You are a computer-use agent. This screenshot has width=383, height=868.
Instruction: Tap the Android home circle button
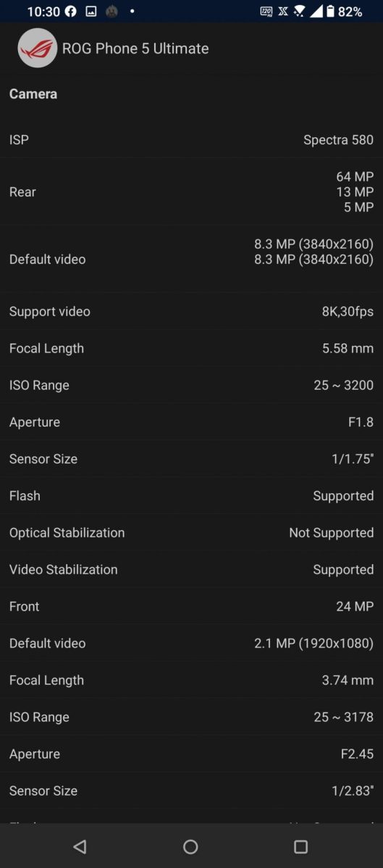point(190,846)
